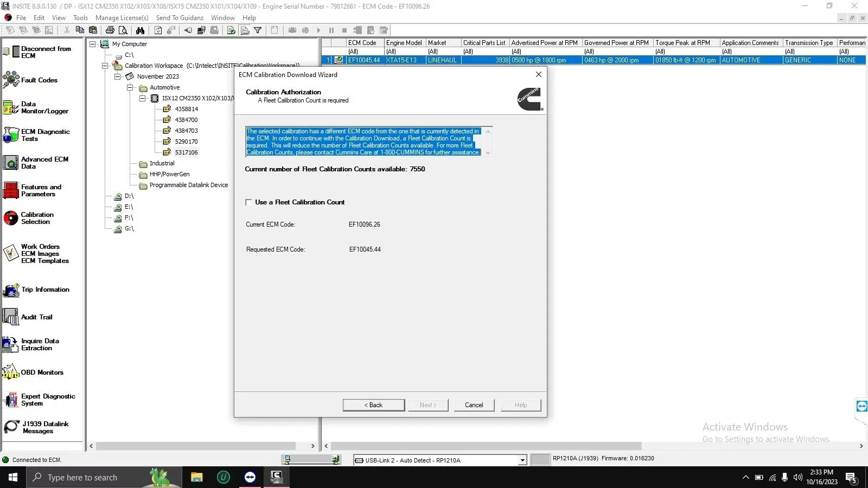Click the binoculars Find icon

pos(141,30)
